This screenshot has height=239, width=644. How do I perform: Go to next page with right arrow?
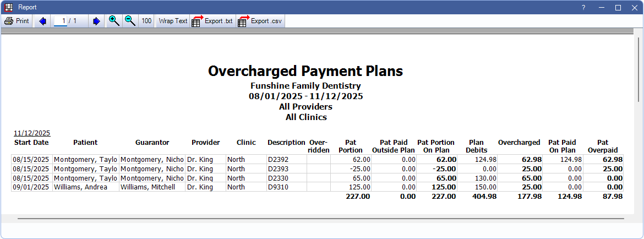(96, 21)
